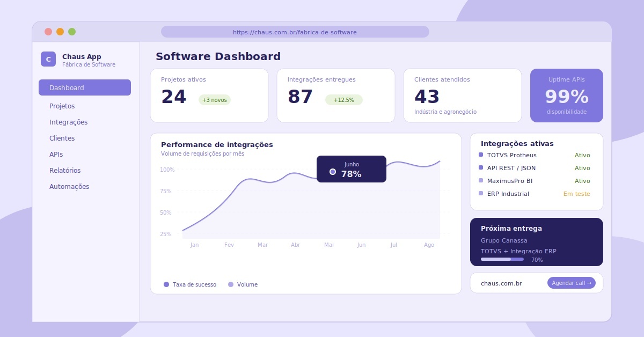Select Automações in the sidebar
The width and height of the screenshot is (644, 337).
pos(69,186)
